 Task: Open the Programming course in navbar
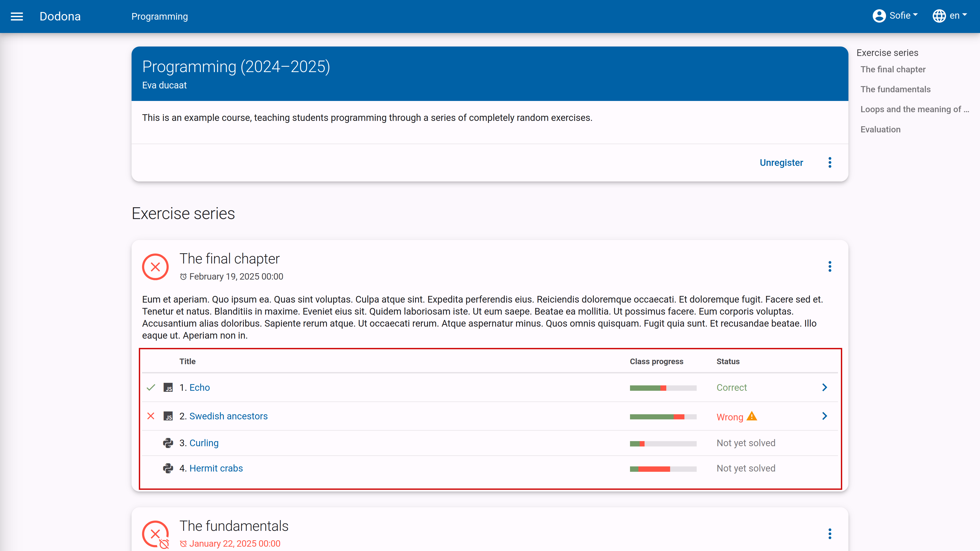(x=160, y=16)
